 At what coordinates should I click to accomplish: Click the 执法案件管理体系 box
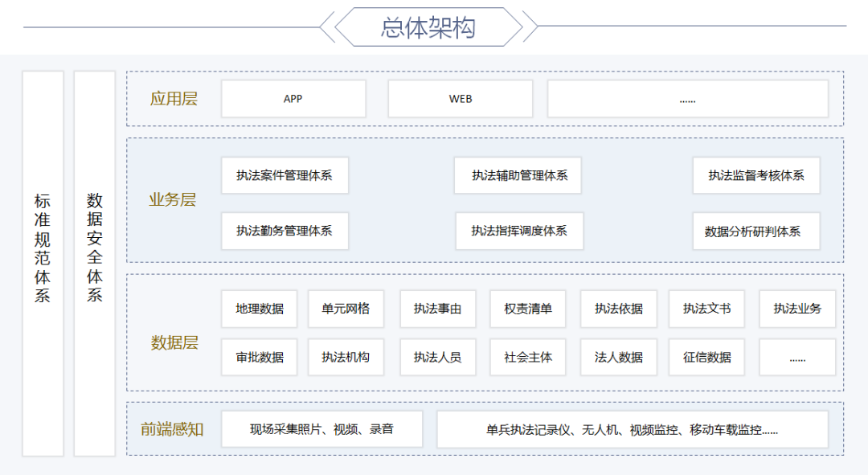point(285,175)
